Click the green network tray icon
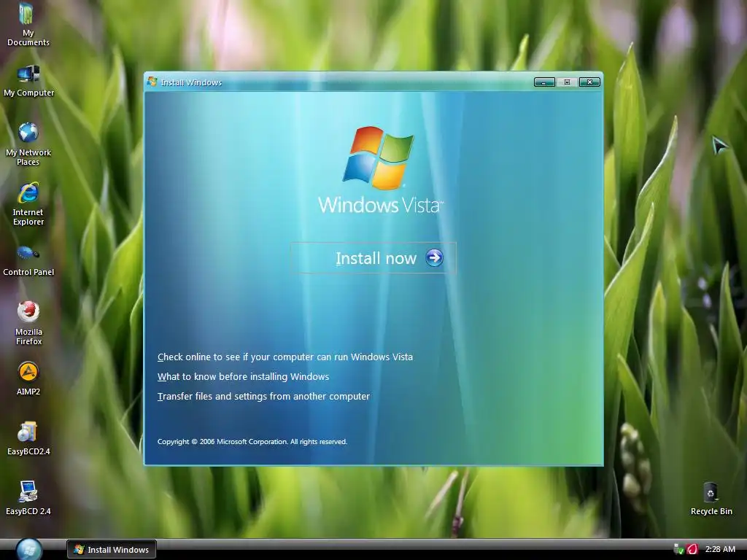The image size is (747, 560). (x=678, y=550)
